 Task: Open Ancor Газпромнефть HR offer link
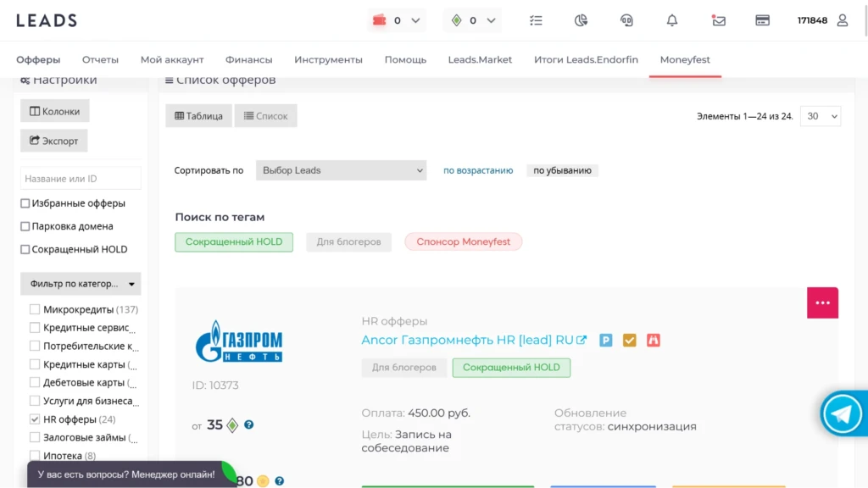[x=467, y=341]
